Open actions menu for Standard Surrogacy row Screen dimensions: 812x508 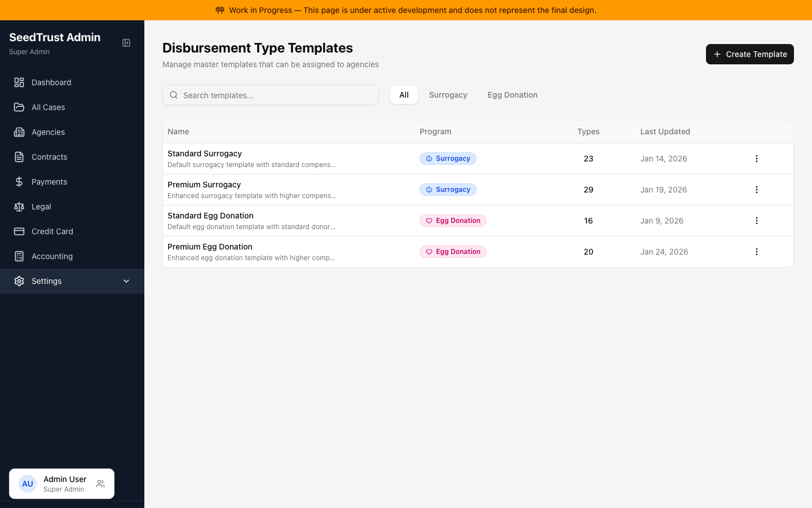(757, 159)
